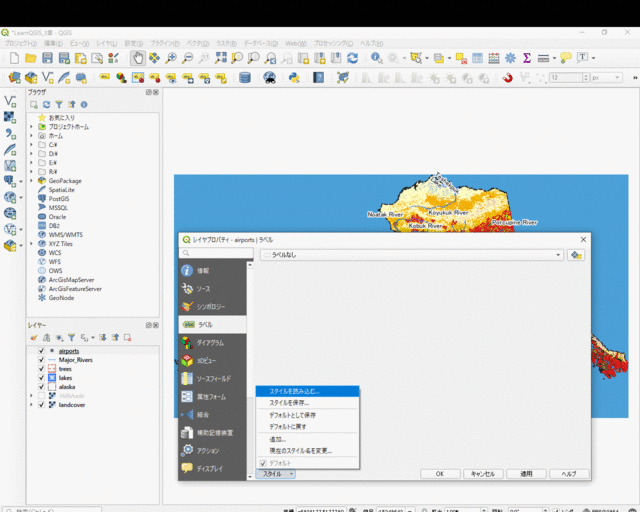
Task: Click the Zoom In magnifier tool
Action: click(171, 58)
